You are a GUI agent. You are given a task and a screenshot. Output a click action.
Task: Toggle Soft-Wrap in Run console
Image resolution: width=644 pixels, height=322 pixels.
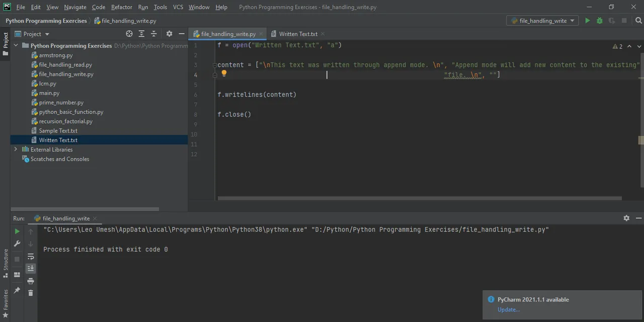point(31,257)
